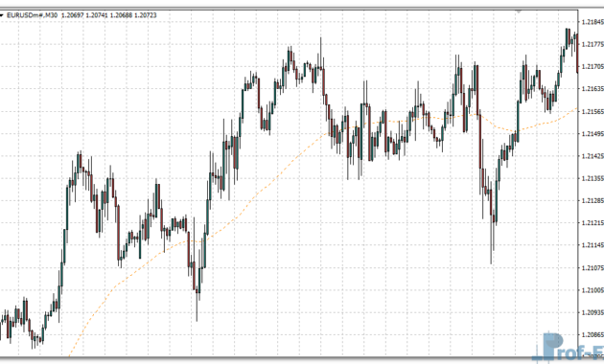Click the EURUSDm#,M30 symbol and timeframe label
This screenshot has height=364, width=604.
33,15
